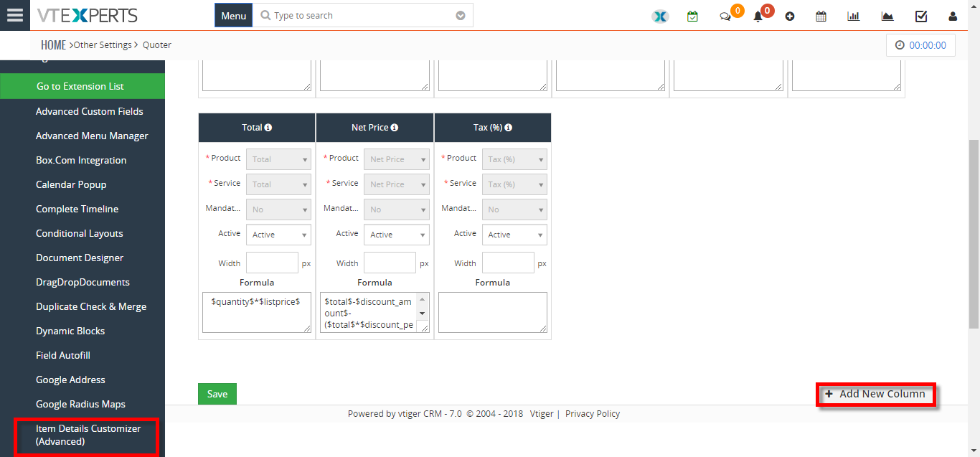Open Active dropdown in Net Price column

pos(396,235)
